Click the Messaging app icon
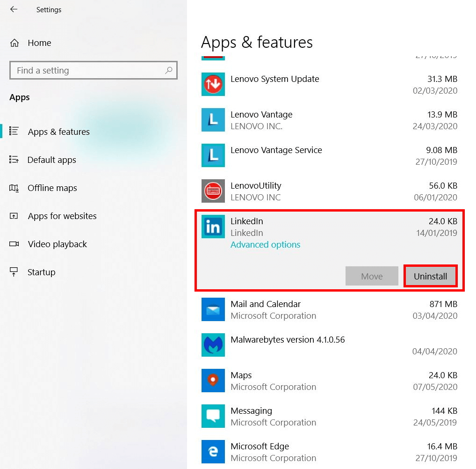This screenshot has height=469, width=476. pos(213,416)
